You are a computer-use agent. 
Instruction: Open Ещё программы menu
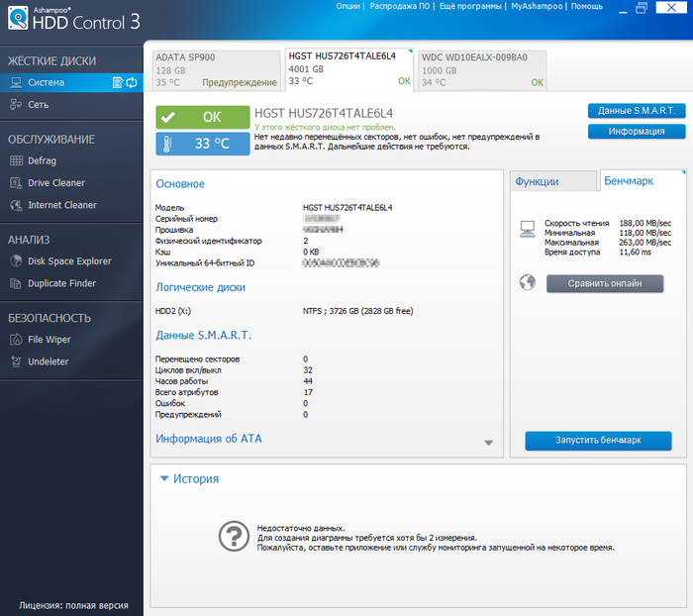coord(470,6)
